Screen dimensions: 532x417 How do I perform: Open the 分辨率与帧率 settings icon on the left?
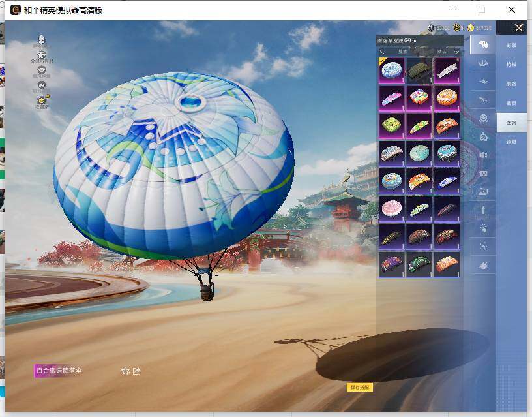pos(41,55)
